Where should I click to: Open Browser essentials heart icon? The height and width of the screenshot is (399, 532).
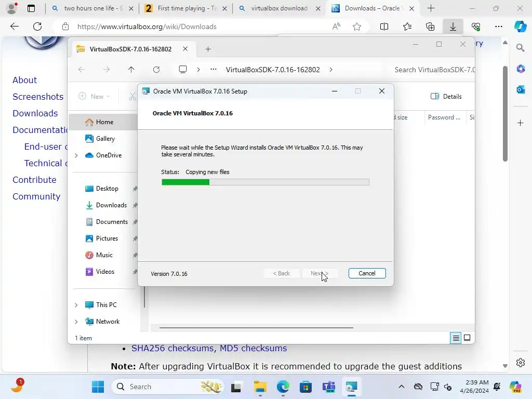pyautogui.click(x=476, y=26)
